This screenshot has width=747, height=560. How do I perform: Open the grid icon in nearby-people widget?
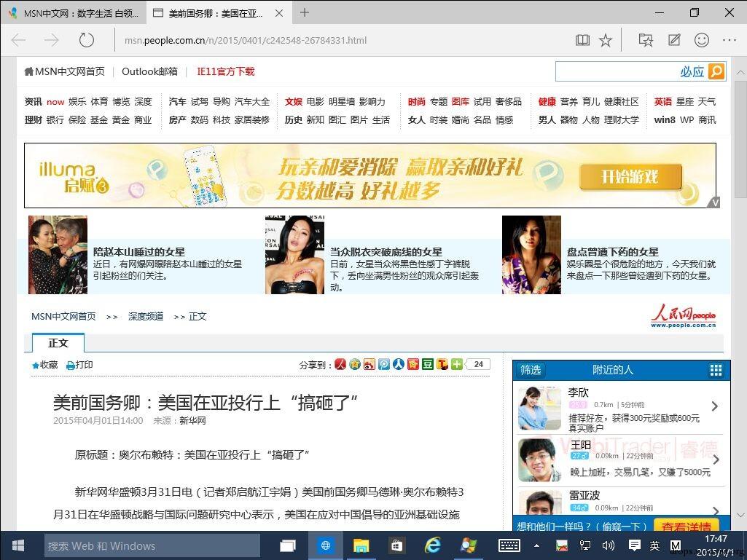(x=716, y=370)
